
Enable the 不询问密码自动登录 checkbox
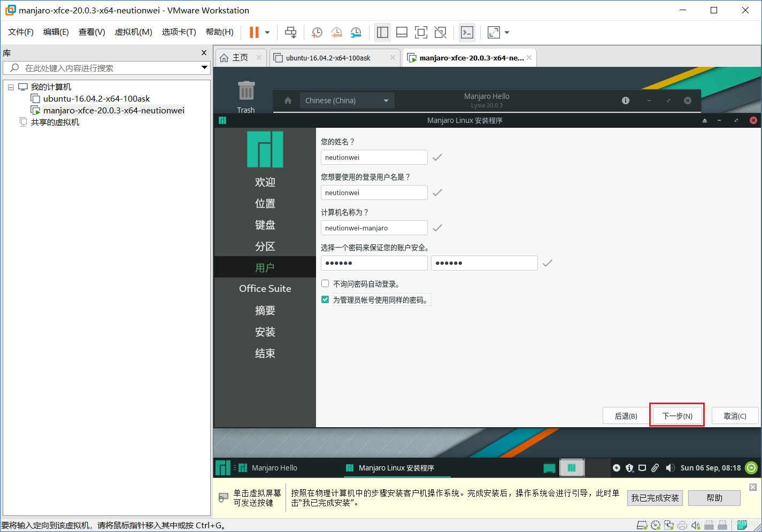coord(325,283)
